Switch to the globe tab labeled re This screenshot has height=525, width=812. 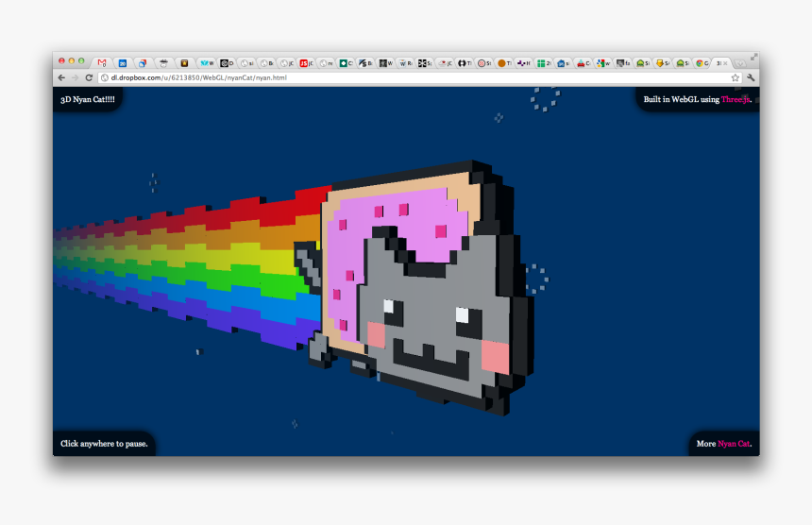tap(326, 63)
